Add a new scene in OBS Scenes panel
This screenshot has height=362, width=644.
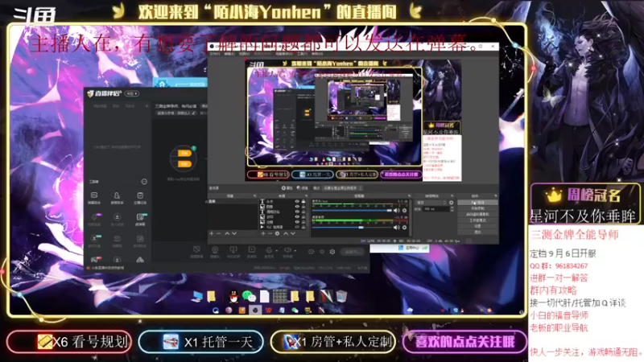(x=212, y=233)
